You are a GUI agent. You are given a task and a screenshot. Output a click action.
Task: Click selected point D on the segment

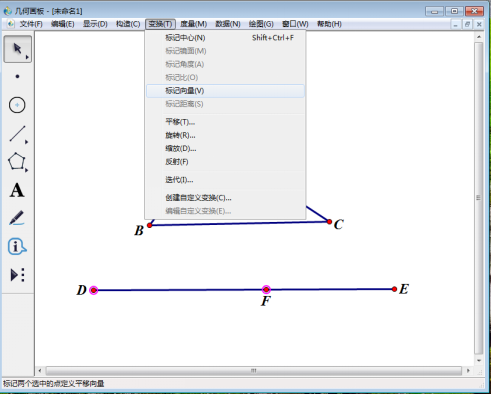pyautogui.click(x=94, y=290)
